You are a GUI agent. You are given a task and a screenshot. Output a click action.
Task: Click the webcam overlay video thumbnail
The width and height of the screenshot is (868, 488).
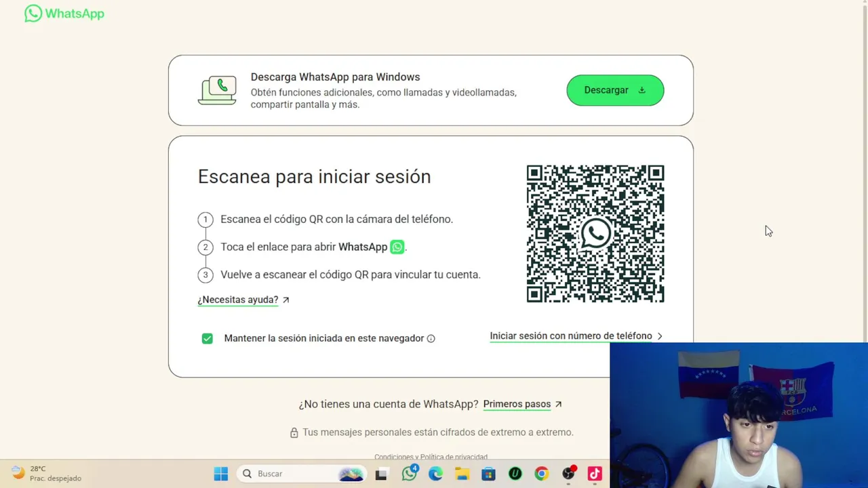point(738,415)
